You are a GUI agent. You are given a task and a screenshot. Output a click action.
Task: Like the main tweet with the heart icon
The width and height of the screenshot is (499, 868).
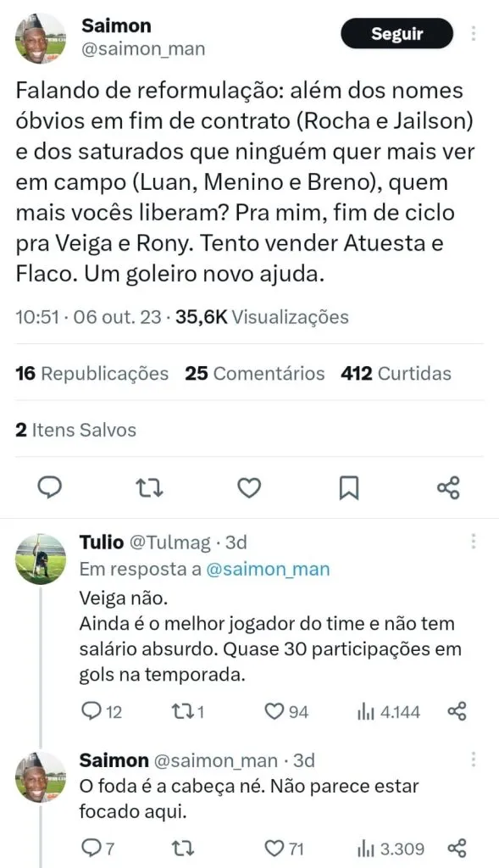pyautogui.click(x=249, y=487)
